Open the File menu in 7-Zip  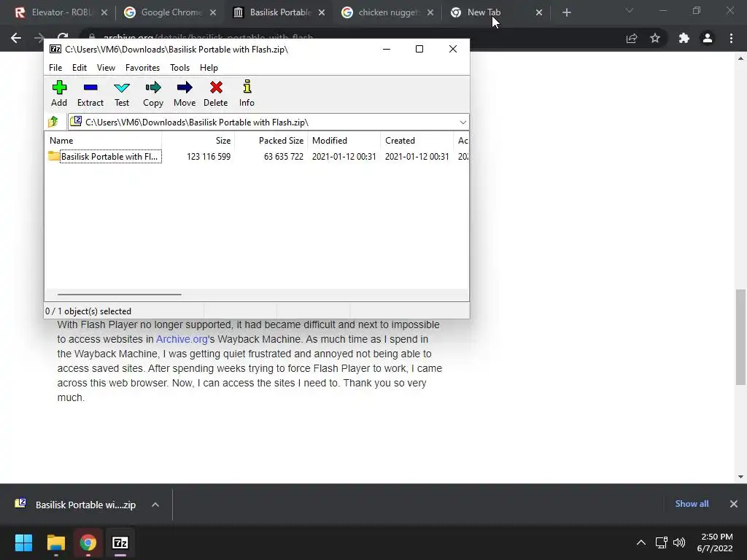(55, 68)
